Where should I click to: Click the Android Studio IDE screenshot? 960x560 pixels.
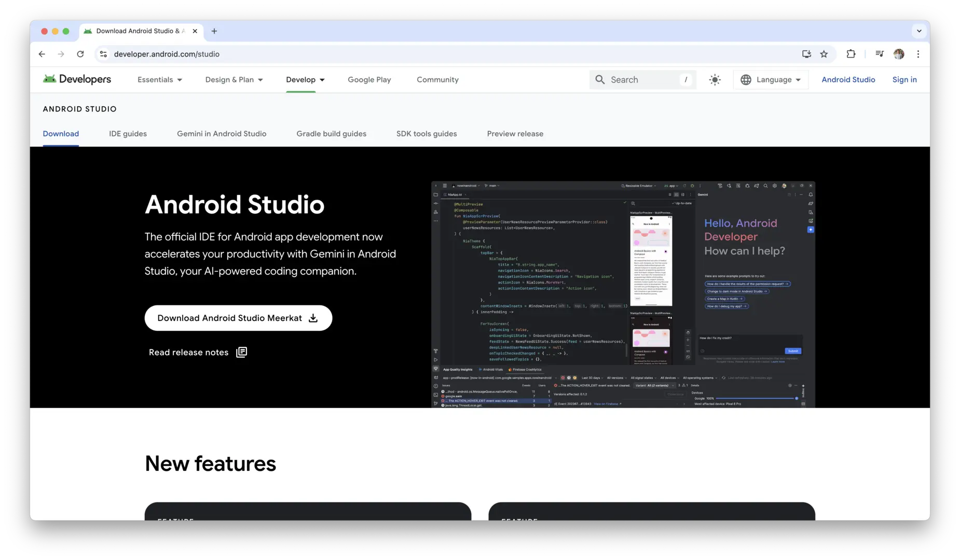[x=623, y=294]
